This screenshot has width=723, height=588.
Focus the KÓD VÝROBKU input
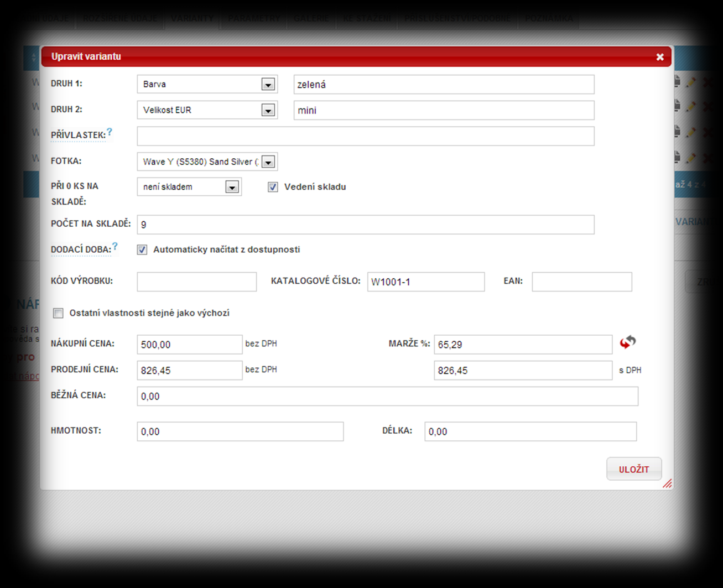coord(197,282)
